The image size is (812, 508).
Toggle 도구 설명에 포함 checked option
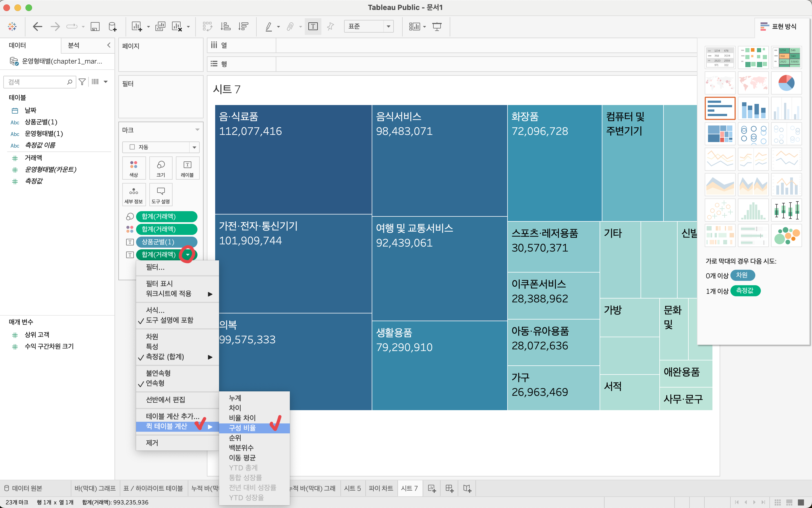coord(169,320)
